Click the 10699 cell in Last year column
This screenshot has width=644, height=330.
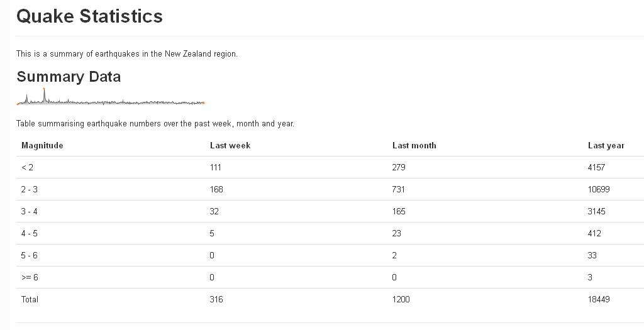tap(599, 189)
